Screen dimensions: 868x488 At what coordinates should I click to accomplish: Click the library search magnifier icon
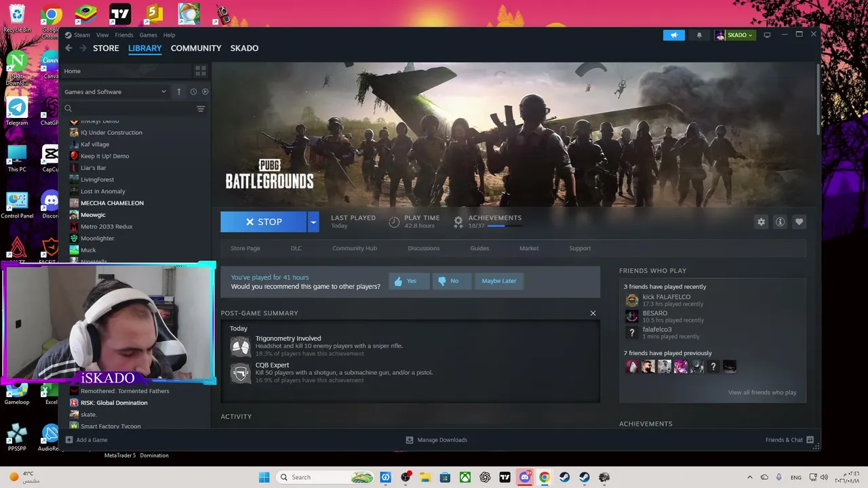click(x=68, y=108)
